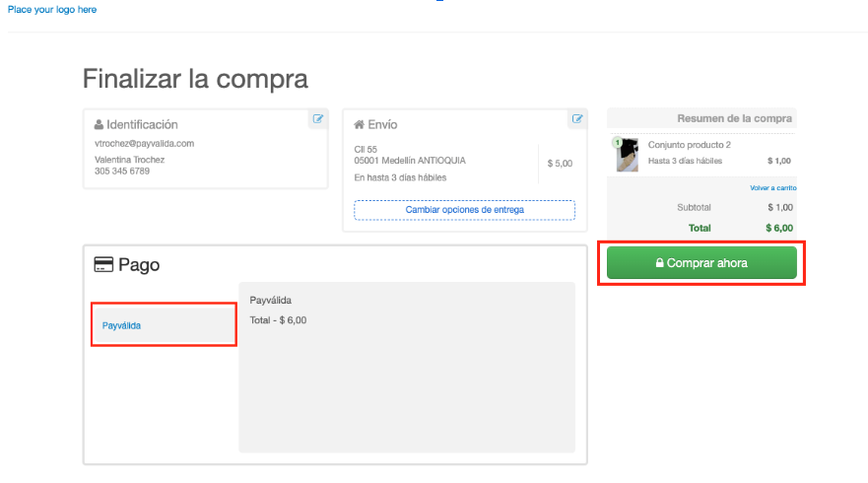868x483 pixels.
Task: Click the lock icon on Comprar ahora
Action: point(660,263)
